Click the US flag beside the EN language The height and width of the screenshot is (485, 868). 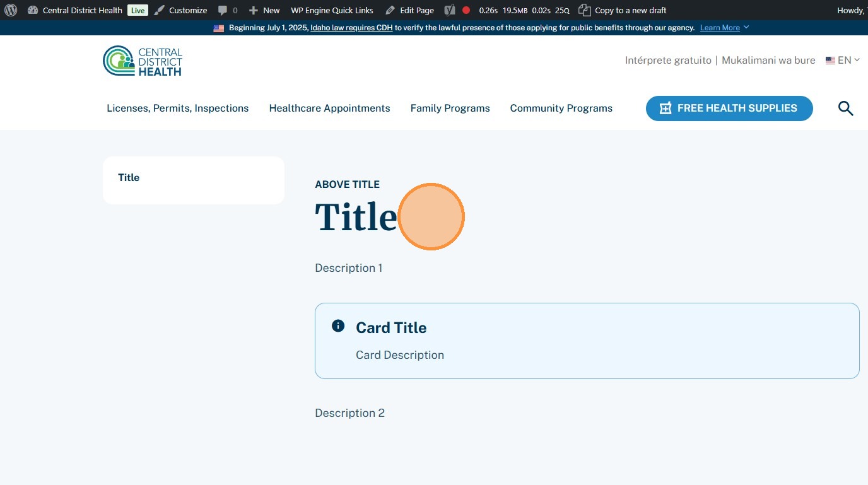tap(830, 61)
